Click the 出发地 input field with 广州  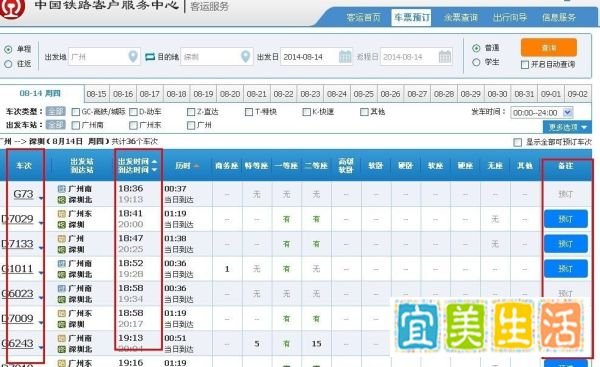pos(104,57)
